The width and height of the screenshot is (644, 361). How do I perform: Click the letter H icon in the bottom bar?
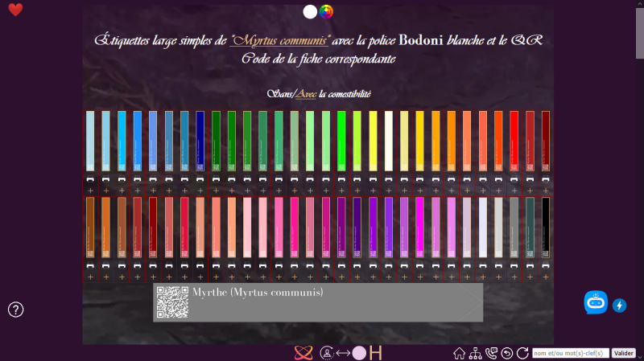point(375,353)
